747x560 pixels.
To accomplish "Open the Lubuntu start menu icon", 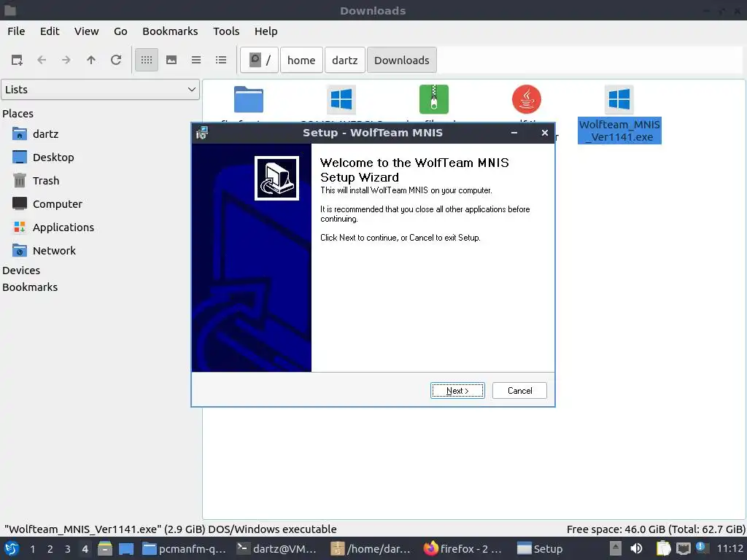I will (12, 548).
